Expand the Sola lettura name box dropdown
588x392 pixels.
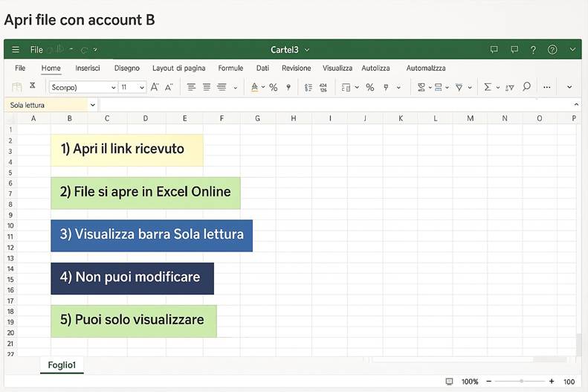92,106
